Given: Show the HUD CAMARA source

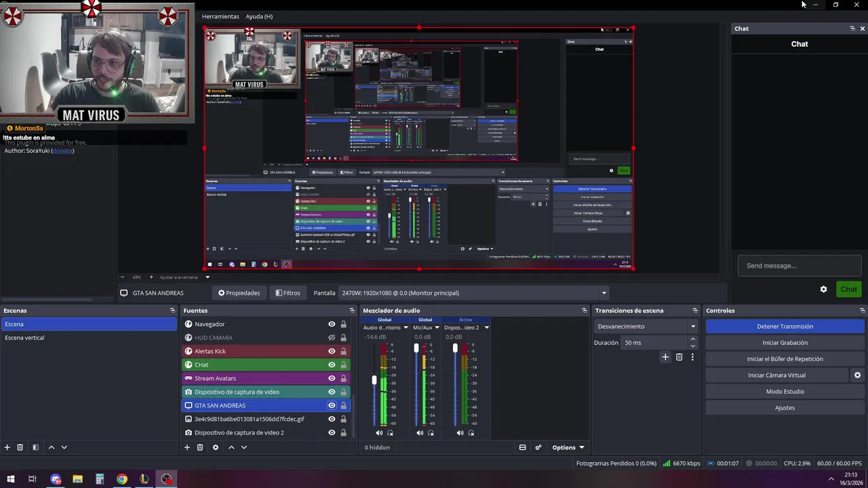Looking at the screenshot, I should (332, 338).
